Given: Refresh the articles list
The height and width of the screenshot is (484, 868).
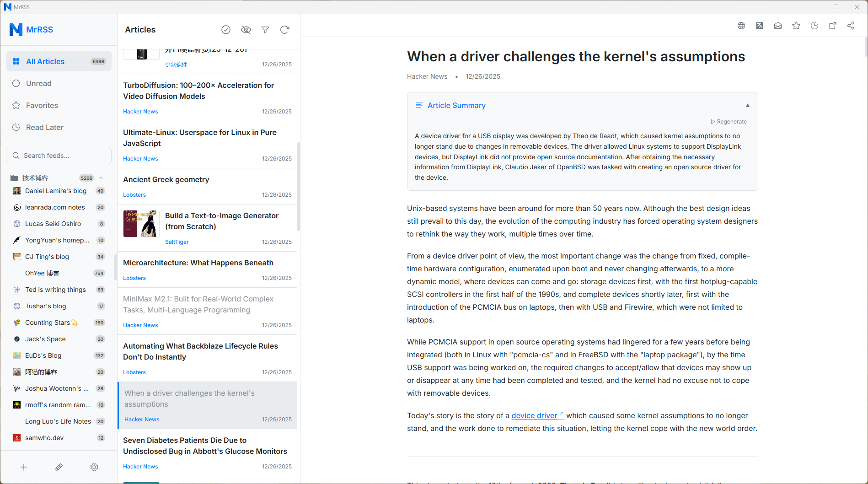Looking at the screenshot, I should click(285, 30).
